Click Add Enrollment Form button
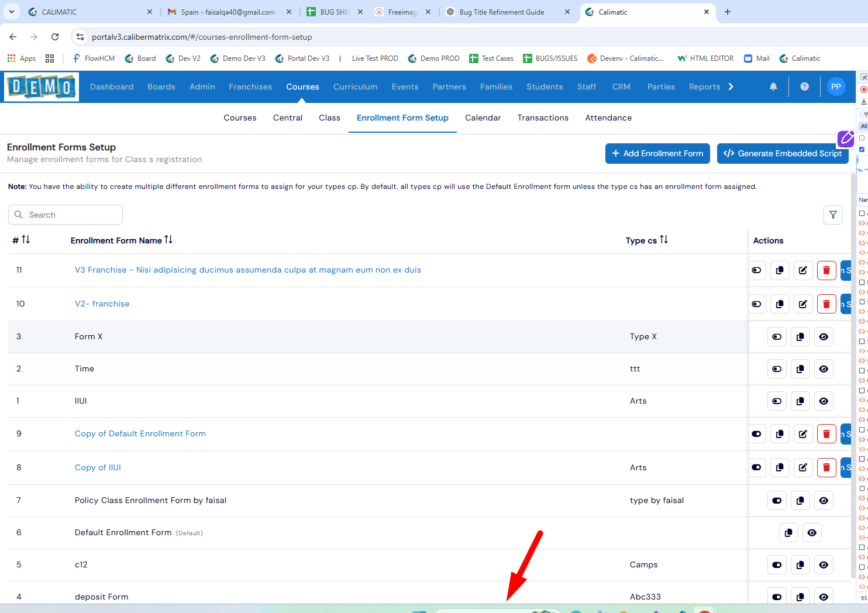The height and width of the screenshot is (613, 868). pos(657,153)
